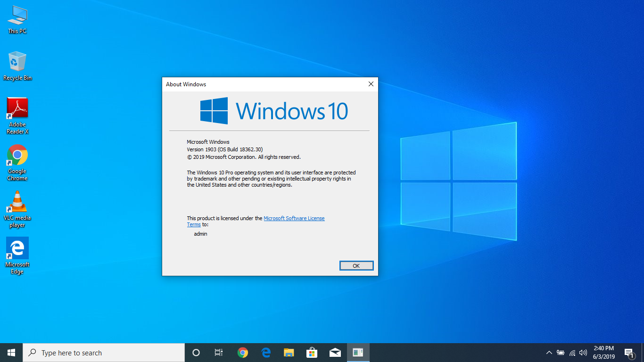Launch Chrome from the taskbar
Viewport: 644px width, 362px height.
[243, 353]
